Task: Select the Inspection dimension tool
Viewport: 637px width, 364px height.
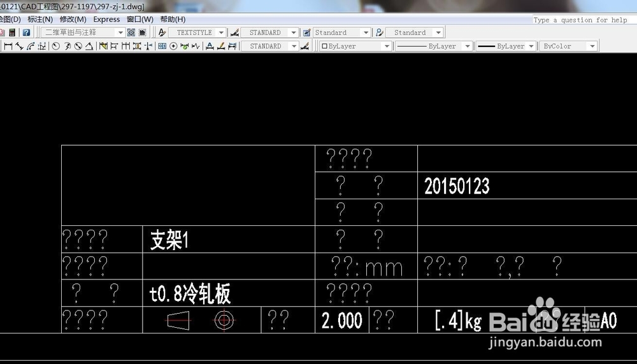Action: point(185,46)
